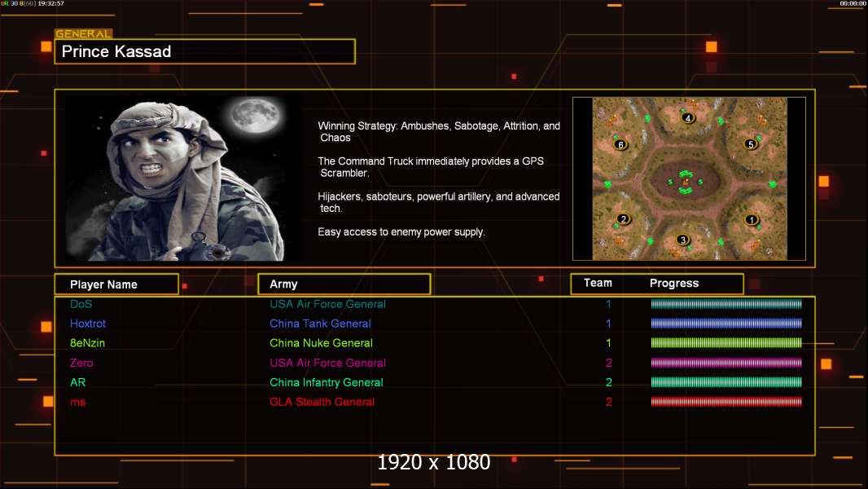Click the team number for ms
Viewport: 868px width, 489px height.
point(608,402)
